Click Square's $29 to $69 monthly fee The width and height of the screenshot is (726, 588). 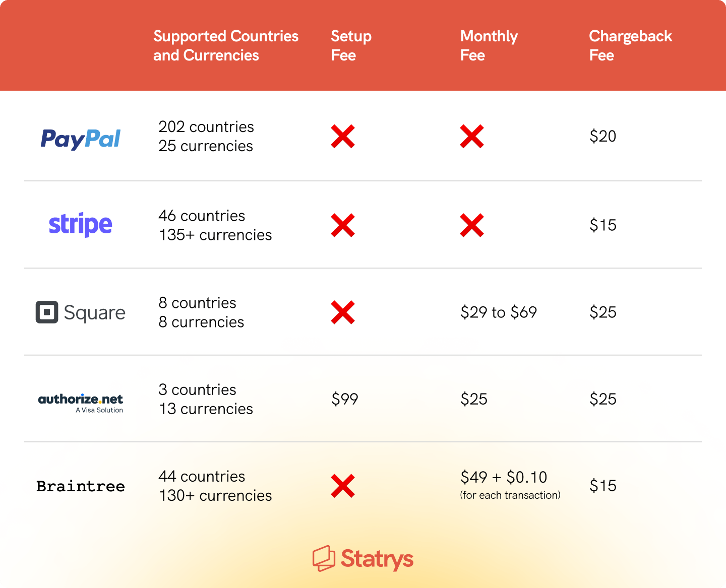pyautogui.click(x=499, y=312)
